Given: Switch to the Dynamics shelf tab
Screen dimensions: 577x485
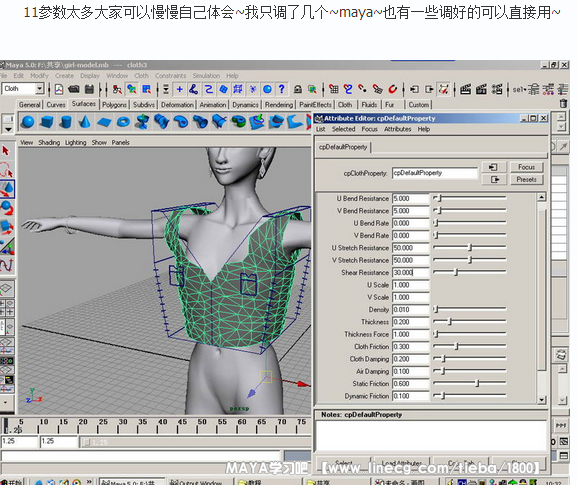Looking at the screenshot, I should (x=245, y=105).
